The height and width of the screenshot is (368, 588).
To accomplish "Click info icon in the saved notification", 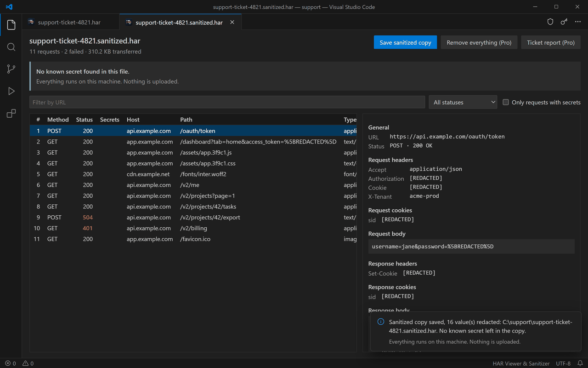I will click(380, 322).
